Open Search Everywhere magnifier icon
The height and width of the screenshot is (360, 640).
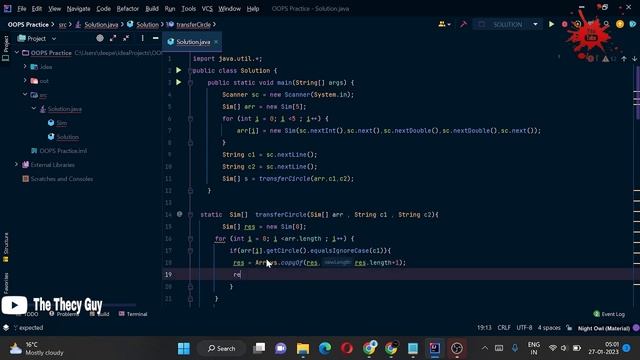(607, 24)
